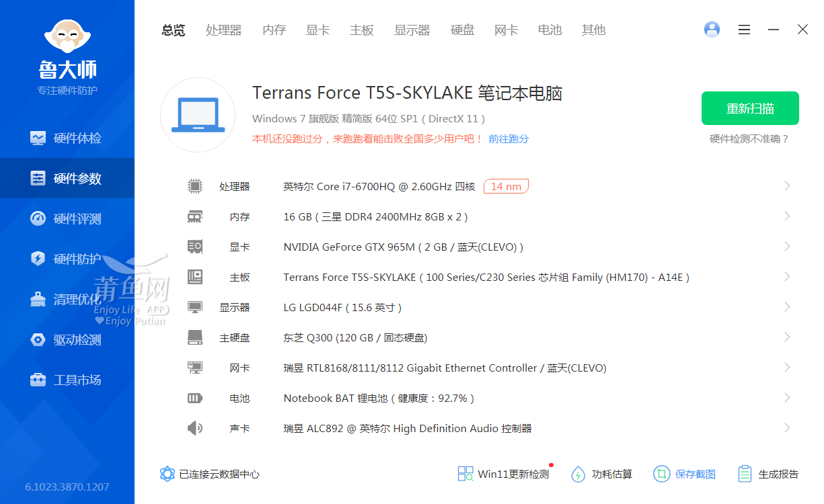This screenshot has height=504, width=824.
Task: Expand the 网卡 row arrow
Action: (x=787, y=368)
